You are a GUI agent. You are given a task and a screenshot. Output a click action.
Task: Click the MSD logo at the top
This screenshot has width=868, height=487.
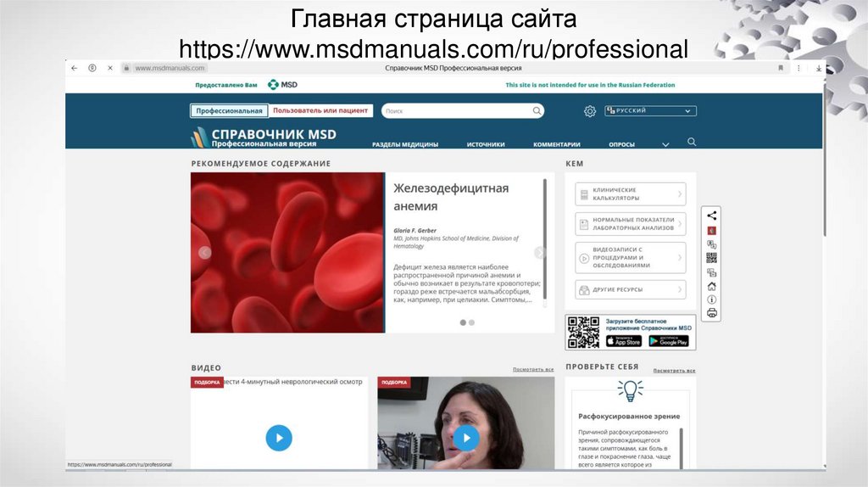[x=282, y=85]
